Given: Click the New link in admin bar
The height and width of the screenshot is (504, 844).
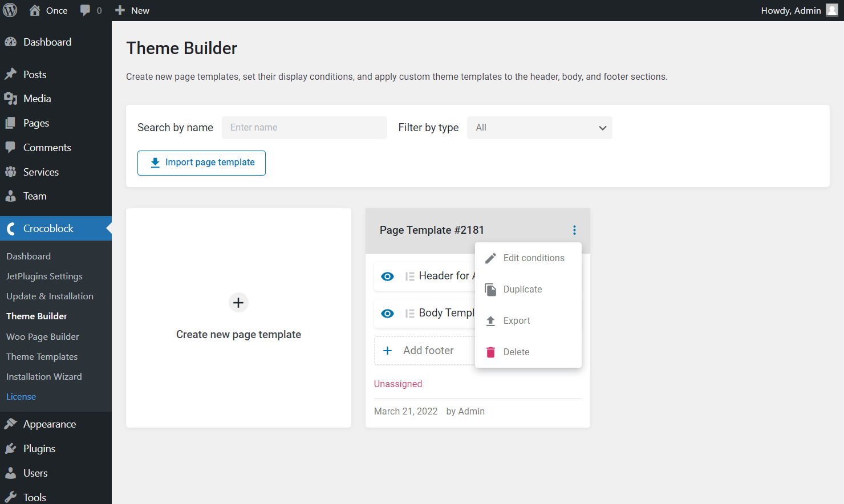Looking at the screenshot, I should coord(140,10).
